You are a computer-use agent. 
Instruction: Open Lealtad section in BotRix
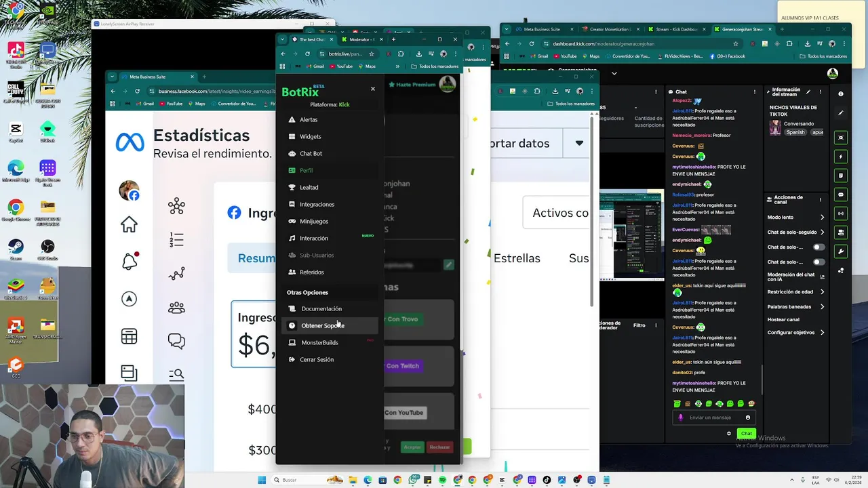[x=330, y=187]
